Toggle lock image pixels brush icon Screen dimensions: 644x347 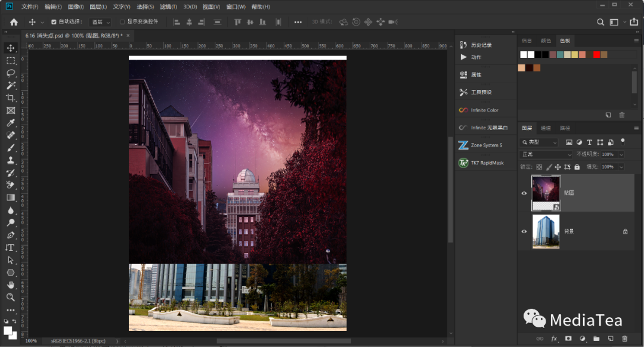549,167
